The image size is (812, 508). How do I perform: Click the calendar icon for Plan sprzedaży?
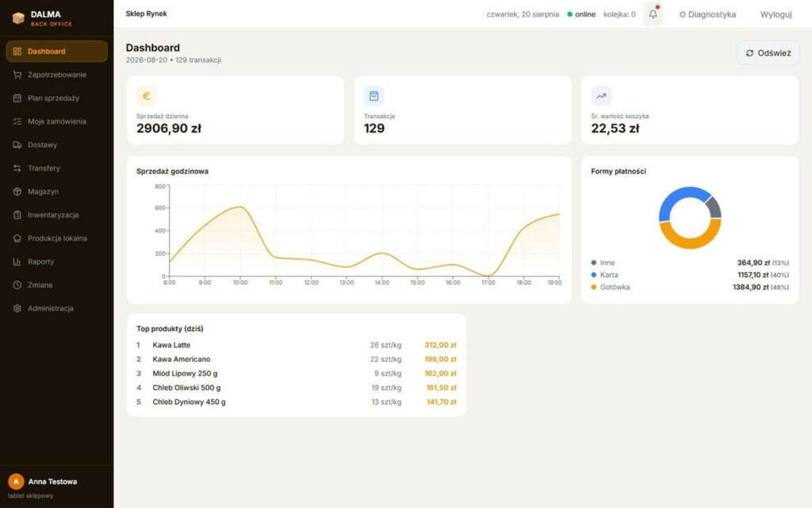tap(17, 98)
